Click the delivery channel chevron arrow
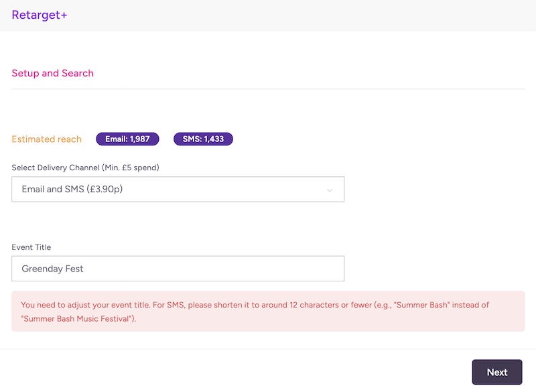Image resolution: width=536 pixels, height=392 pixels. [329, 190]
